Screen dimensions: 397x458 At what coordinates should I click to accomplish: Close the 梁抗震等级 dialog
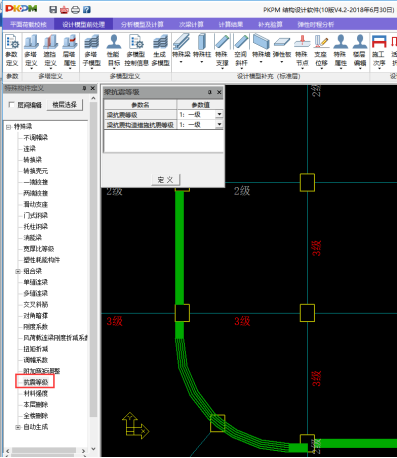[219, 92]
